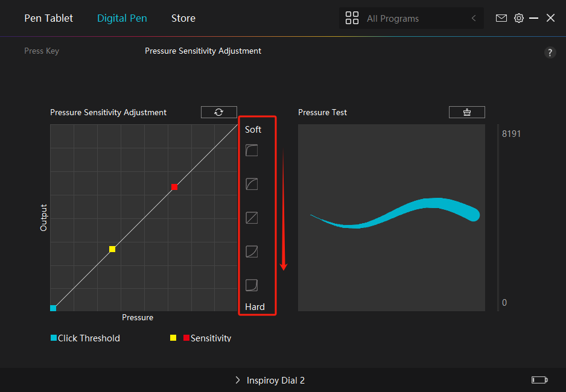Open the Pressure Sensitivity Adjustment section
566x392 pixels.
pyautogui.click(x=203, y=51)
